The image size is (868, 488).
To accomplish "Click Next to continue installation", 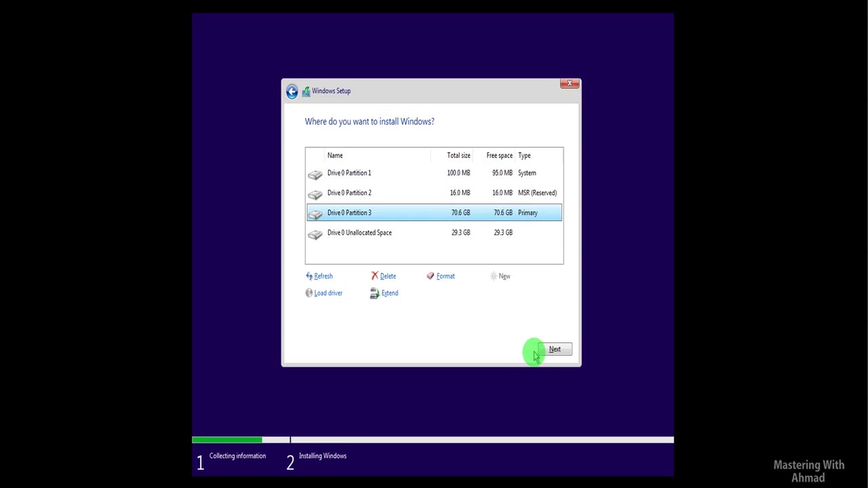I will point(555,349).
